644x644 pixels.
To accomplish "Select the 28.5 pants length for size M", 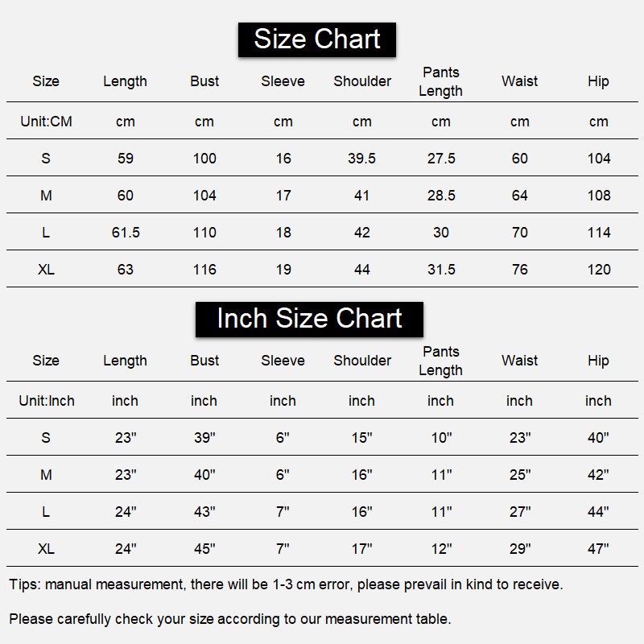I will (441, 195).
